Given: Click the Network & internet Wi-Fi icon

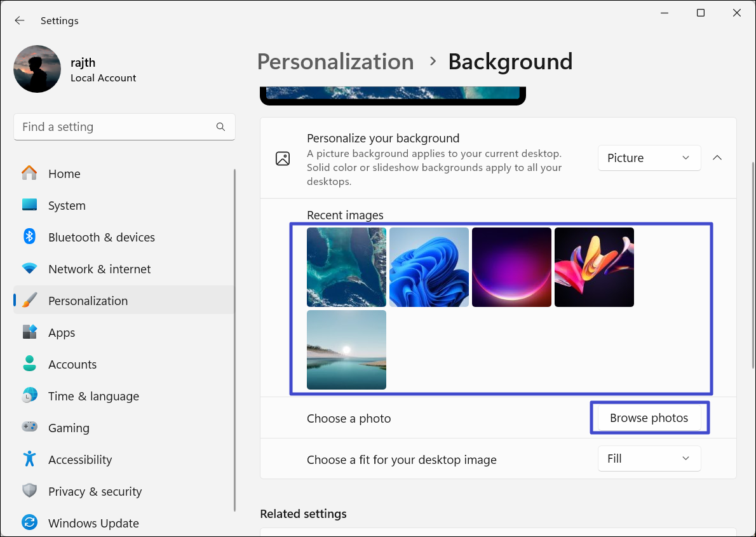Looking at the screenshot, I should tap(29, 269).
